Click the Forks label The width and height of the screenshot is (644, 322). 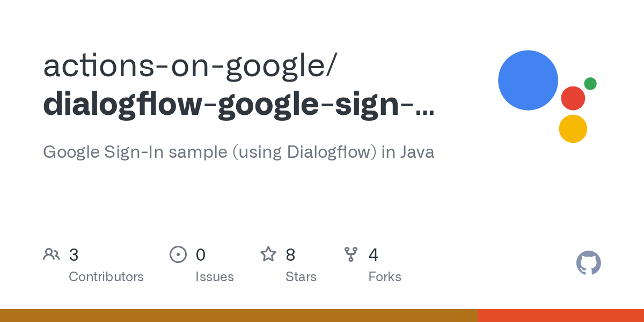coord(385,277)
